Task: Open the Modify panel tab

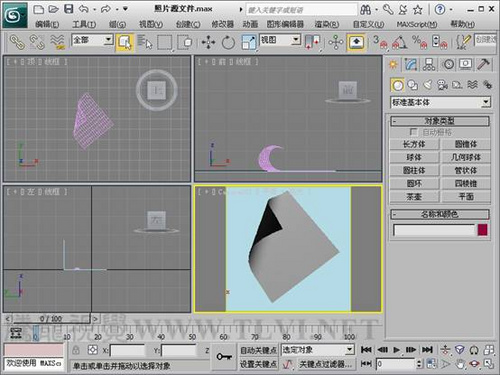Action: point(411,64)
